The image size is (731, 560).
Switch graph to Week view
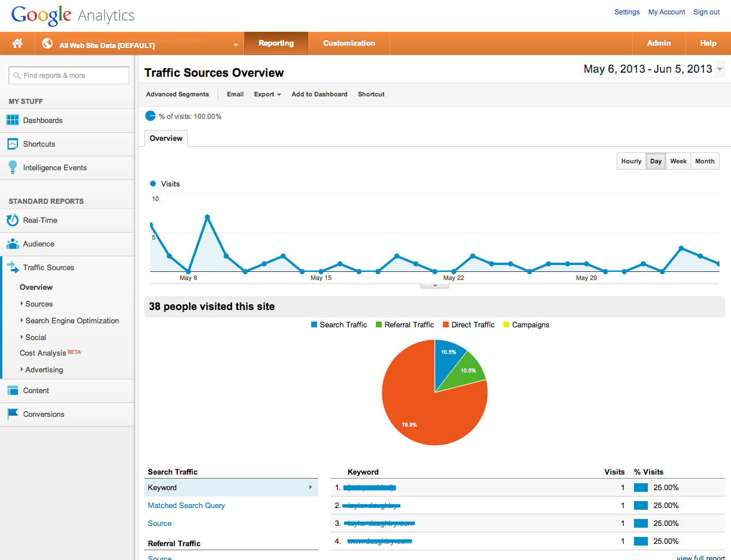pos(678,161)
